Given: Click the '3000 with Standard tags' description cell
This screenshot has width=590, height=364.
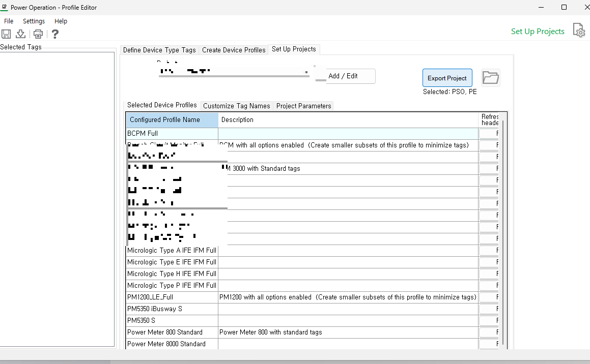Looking at the screenshot, I should pyautogui.click(x=348, y=168).
